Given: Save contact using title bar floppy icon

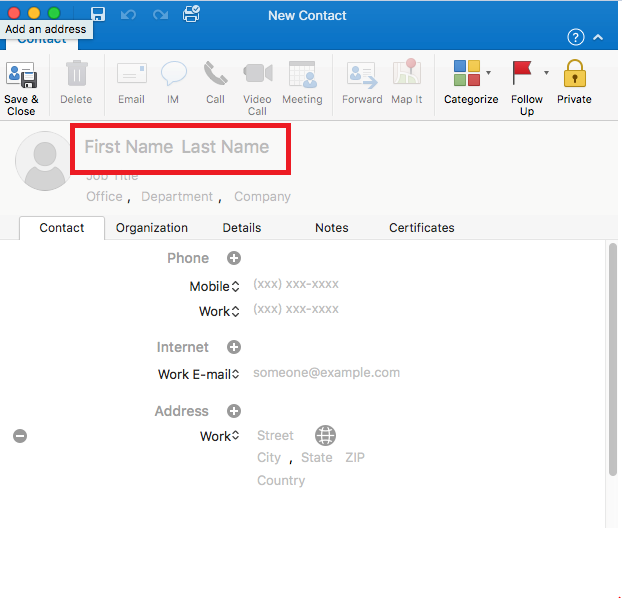Looking at the screenshot, I should [x=98, y=14].
